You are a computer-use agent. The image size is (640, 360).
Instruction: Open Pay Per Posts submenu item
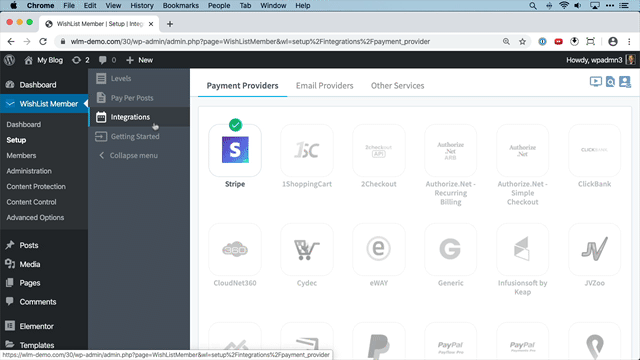[139, 98]
